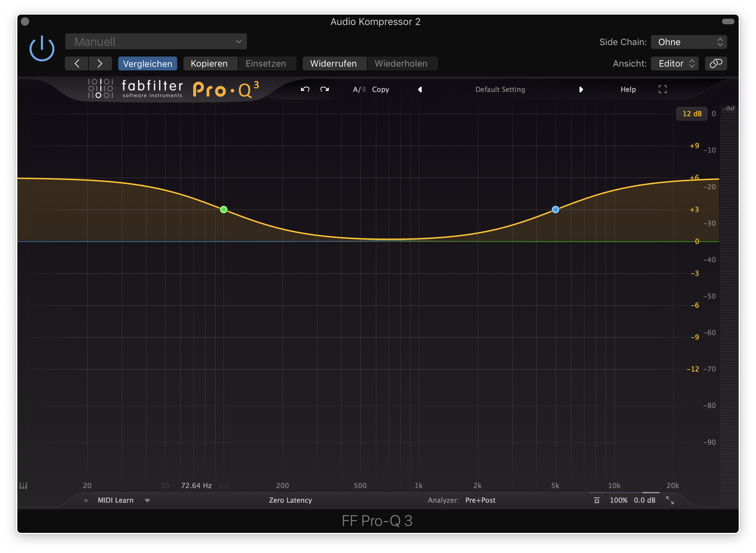Click the link chain icon button

click(x=716, y=63)
